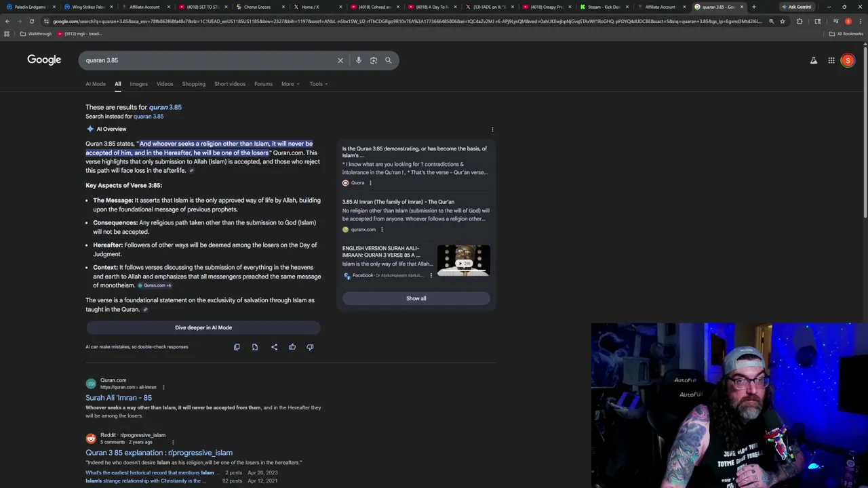Open the Google account avatar
Image resolution: width=868 pixels, height=488 pixels.
(848, 60)
